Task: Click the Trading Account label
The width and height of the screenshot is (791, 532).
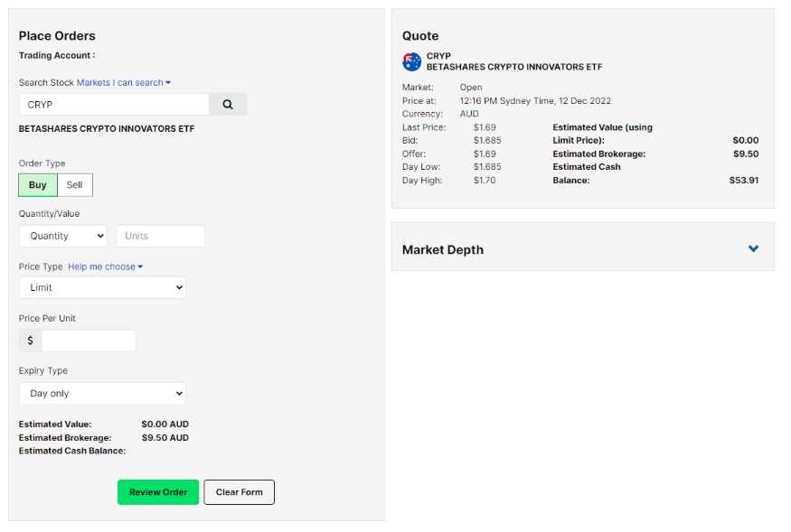Action: coord(57,55)
